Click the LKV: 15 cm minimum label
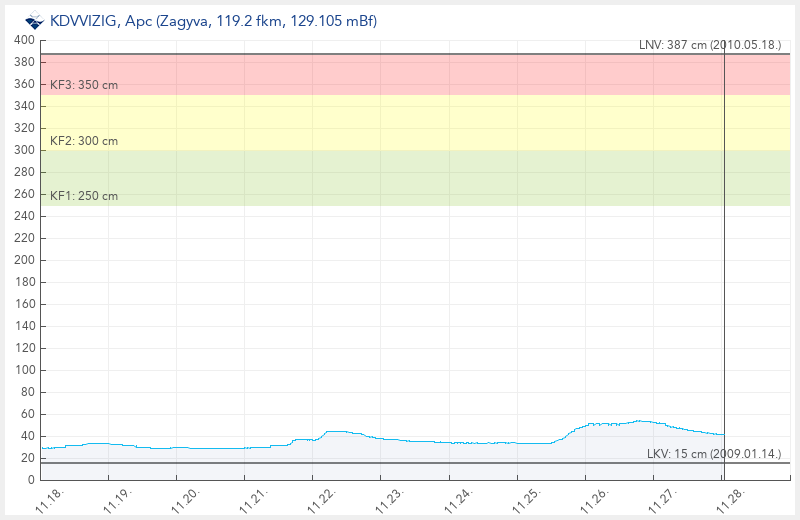The image size is (800, 520). coord(714,454)
